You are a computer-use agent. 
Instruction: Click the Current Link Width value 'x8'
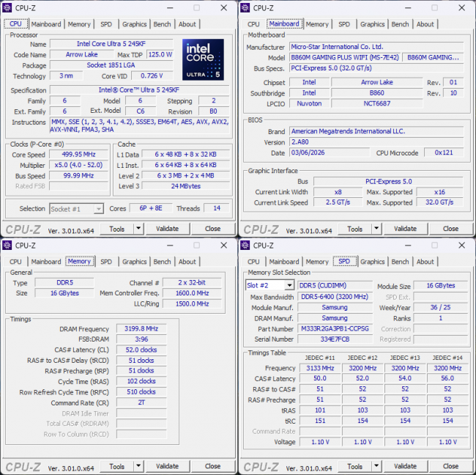(x=338, y=192)
